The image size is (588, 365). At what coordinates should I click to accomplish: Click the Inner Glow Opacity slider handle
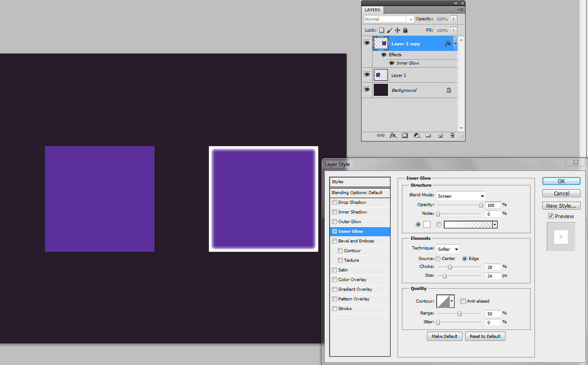coord(481,205)
